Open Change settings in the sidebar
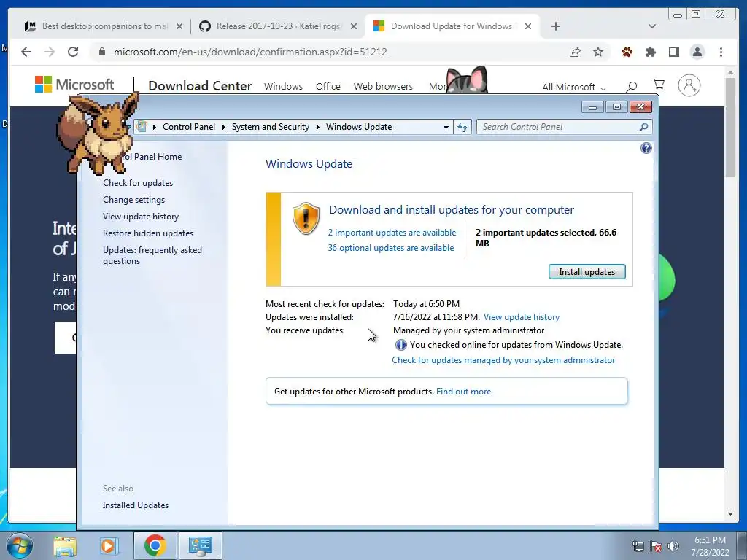The image size is (747, 560). click(x=134, y=200)
